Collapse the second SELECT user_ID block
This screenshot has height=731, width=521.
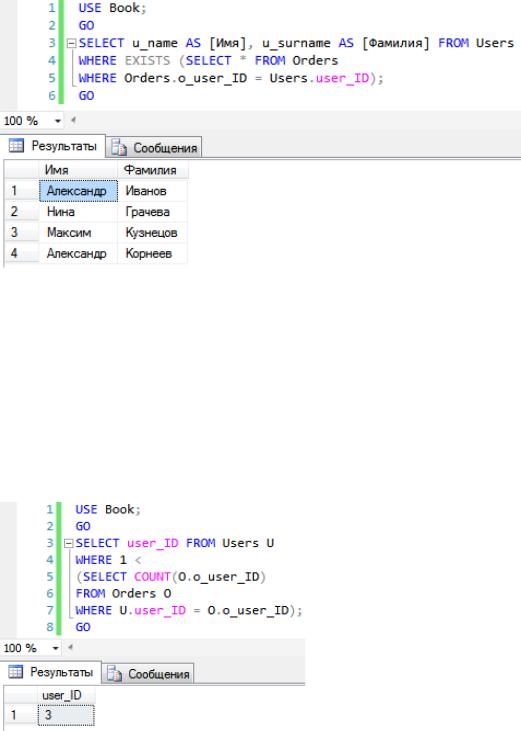pyautogui.click(x=69, y=544)
